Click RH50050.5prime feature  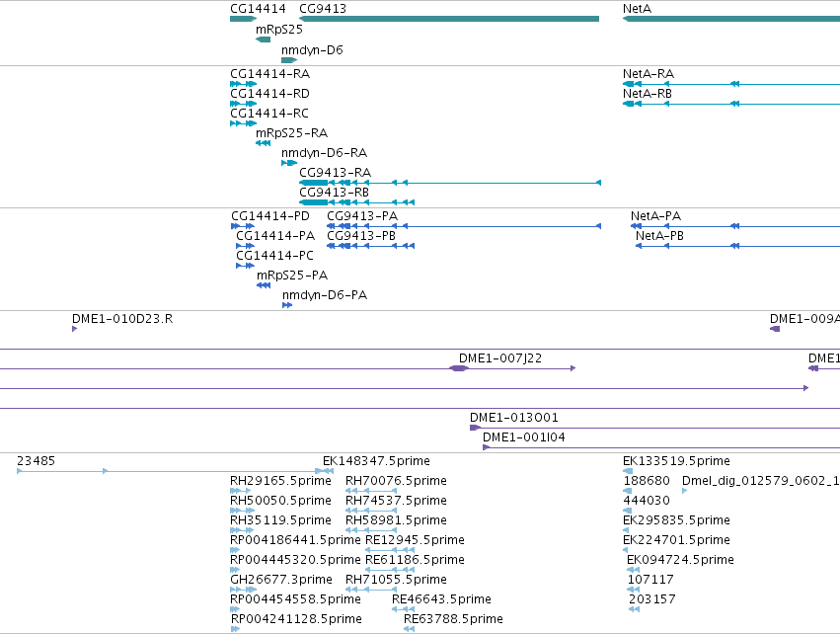point(242,511)
